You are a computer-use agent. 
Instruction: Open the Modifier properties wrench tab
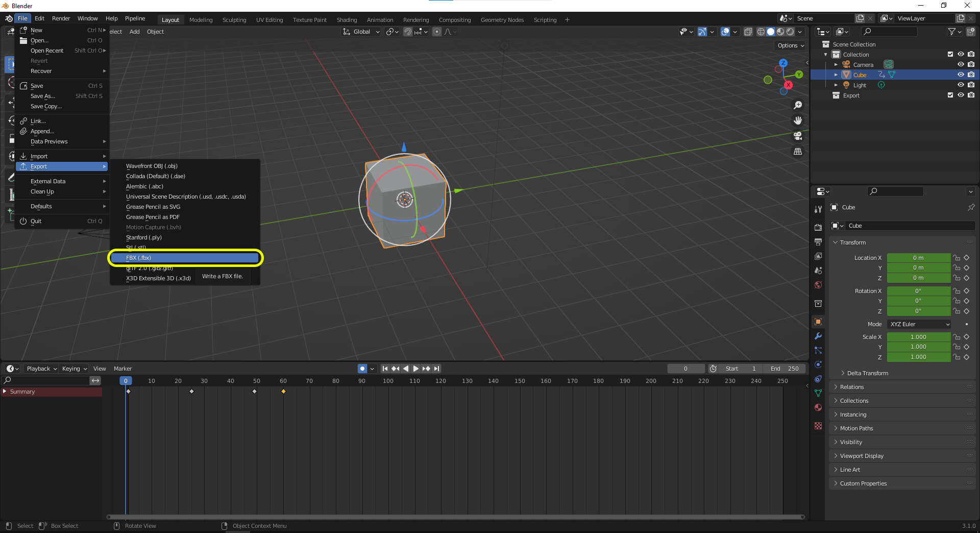pyautogui.click(x=818, y=336)
